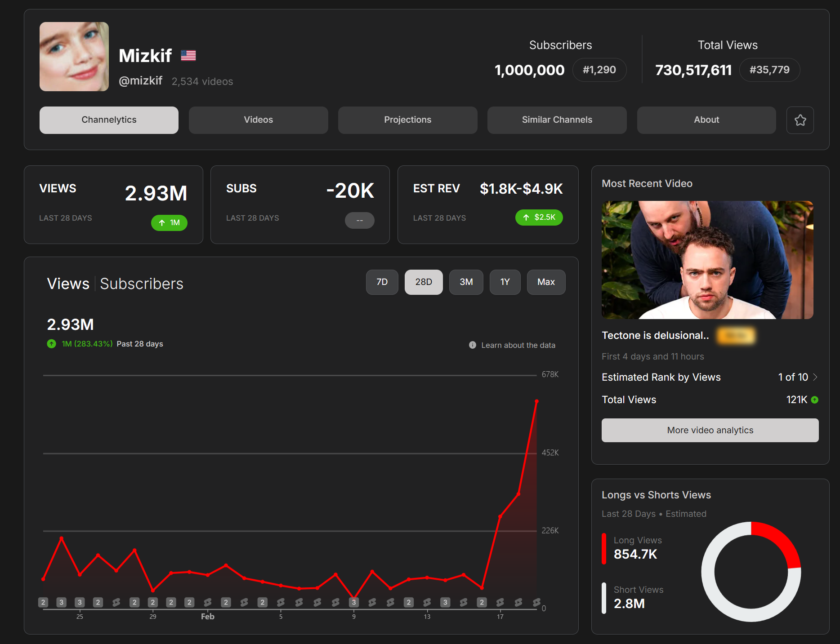Click the white Short Views legend bar
This screenshot has width=840, height=644.
click(604, 598)
